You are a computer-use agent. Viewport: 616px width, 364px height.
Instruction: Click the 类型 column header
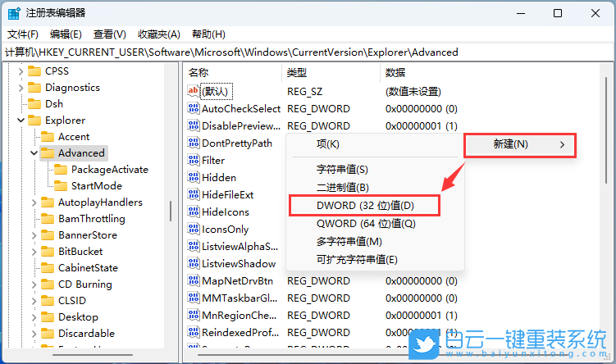pos(331,73)
